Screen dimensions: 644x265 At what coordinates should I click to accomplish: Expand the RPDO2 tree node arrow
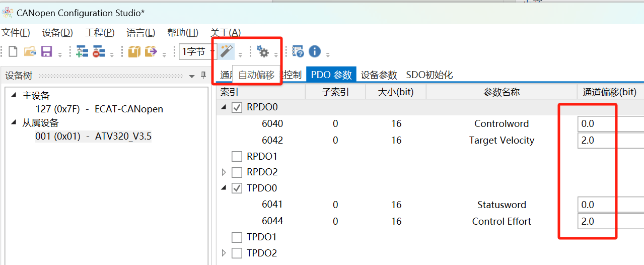point(224,172)
